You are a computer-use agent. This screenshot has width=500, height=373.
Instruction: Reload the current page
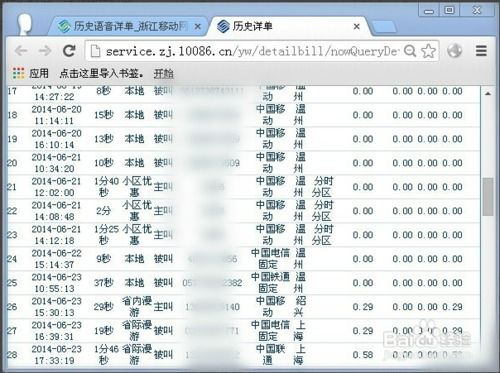pos(69,51)
